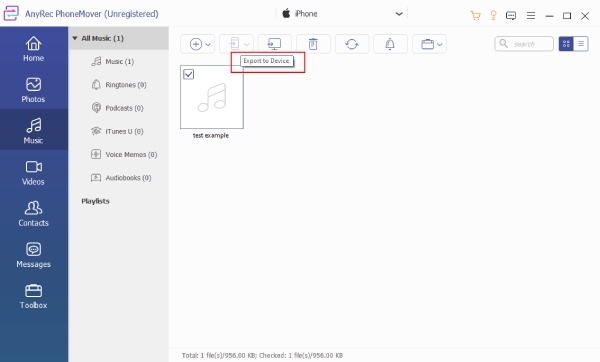The height and width of the screenshot is (362, 600).
Task: Open the Home section in sidebar
Action: coord(34,49)
